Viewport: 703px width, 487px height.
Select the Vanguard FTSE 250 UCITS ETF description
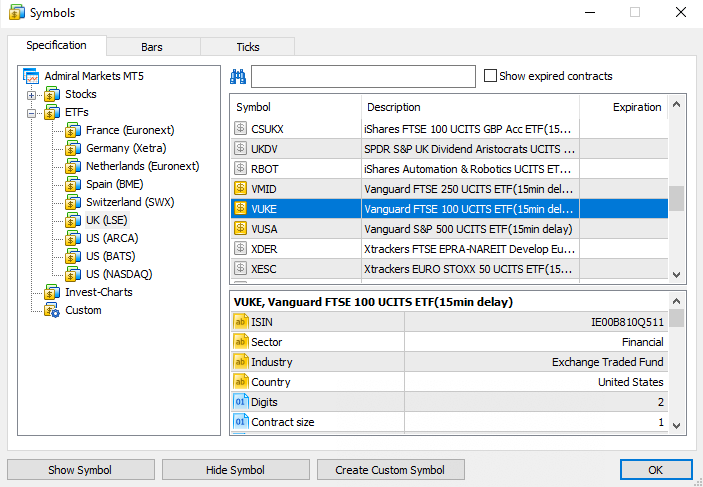coord(469,189)
